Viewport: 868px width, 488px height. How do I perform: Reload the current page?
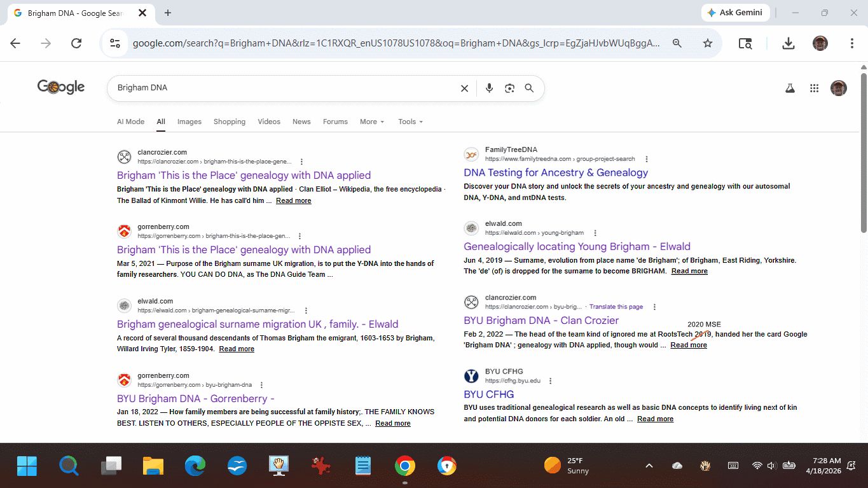(x=76, y=43)
